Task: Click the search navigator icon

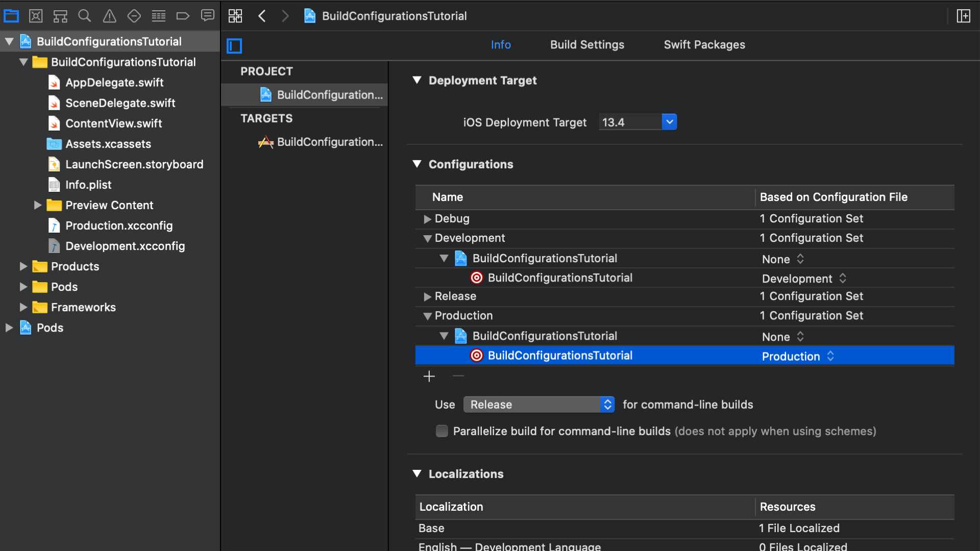Action: pyautogui.click(x=85, y=15)
